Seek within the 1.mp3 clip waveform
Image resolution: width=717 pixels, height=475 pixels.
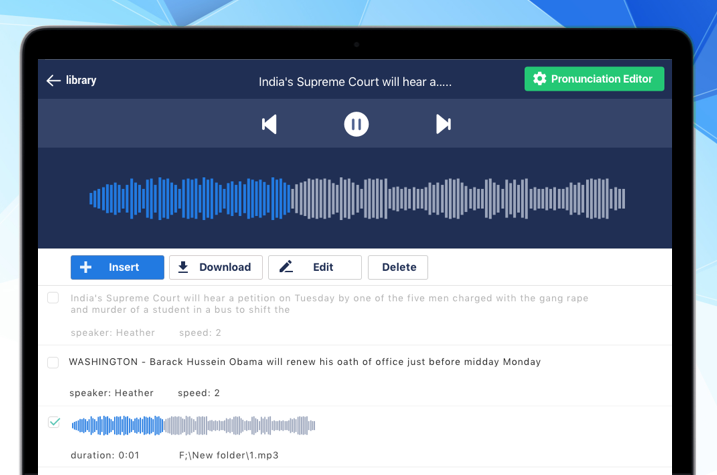coord(193,426)
